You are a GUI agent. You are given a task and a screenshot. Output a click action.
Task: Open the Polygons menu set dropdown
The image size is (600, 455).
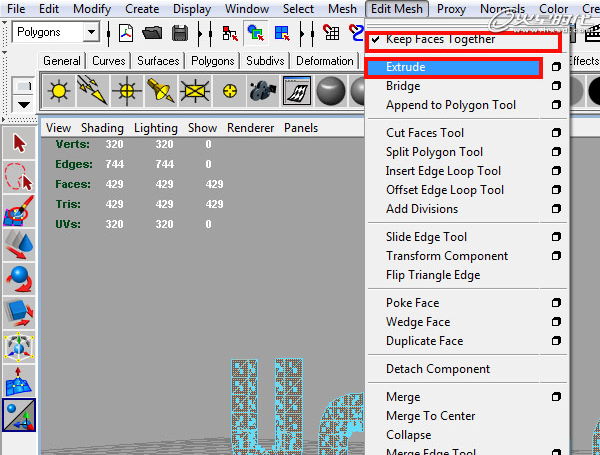[x=91, y=32]
